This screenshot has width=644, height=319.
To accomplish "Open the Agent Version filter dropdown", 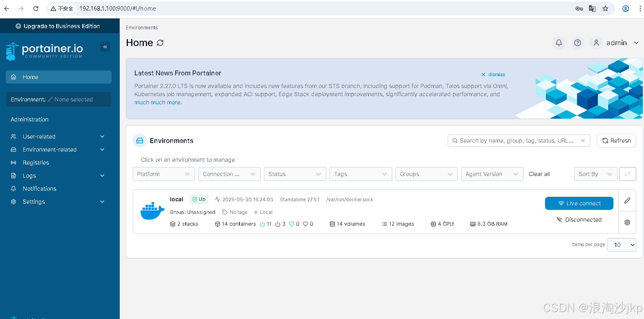I will click(492, 174).
